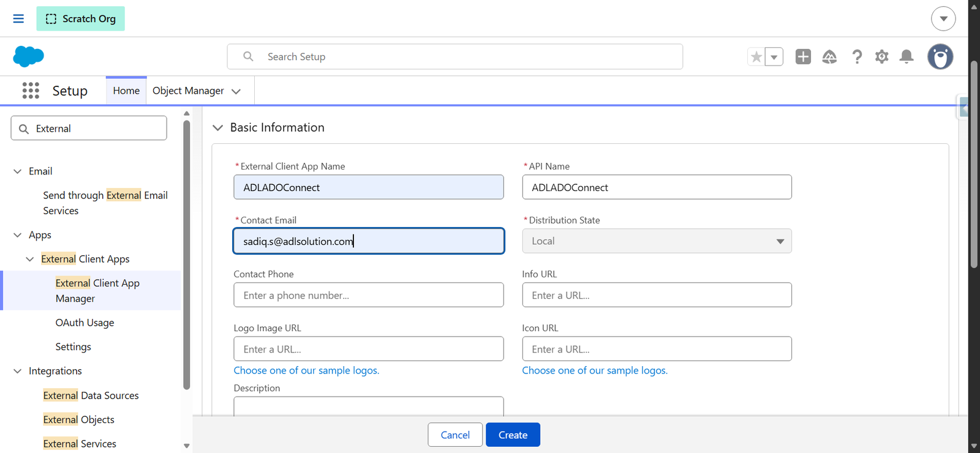Viewport: 980px width, 453px height.
Task: Open External Services
Action: [x=80, y=444]
